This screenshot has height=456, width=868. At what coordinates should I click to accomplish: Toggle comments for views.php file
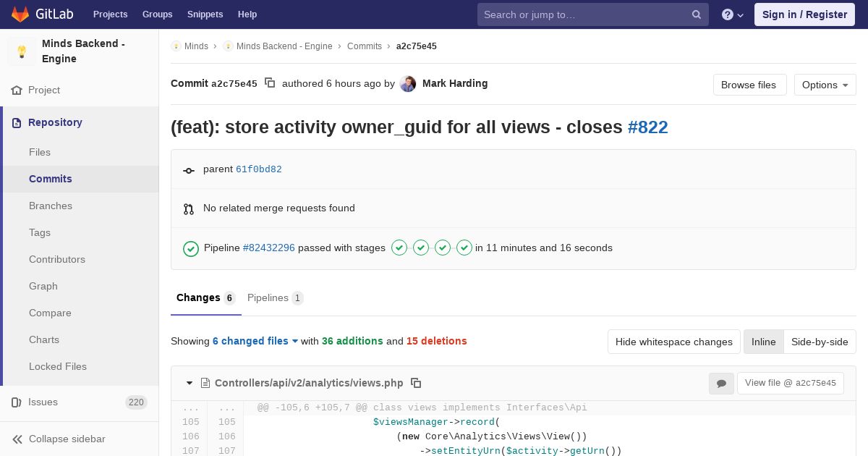(721, 384)
